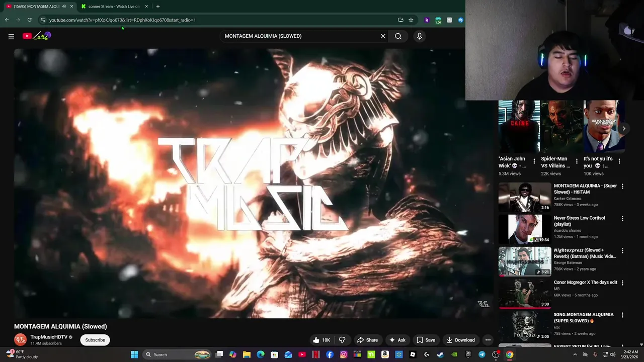Open the purple K extension

click(x=427, y=20)
